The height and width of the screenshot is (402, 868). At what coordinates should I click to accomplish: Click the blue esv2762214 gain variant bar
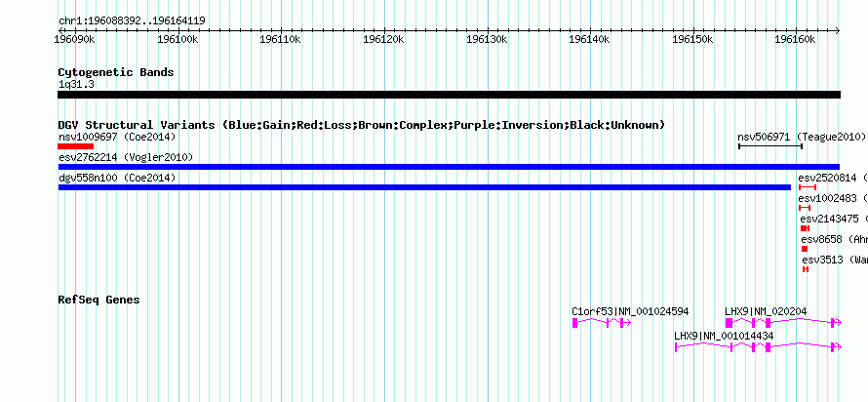449,167
